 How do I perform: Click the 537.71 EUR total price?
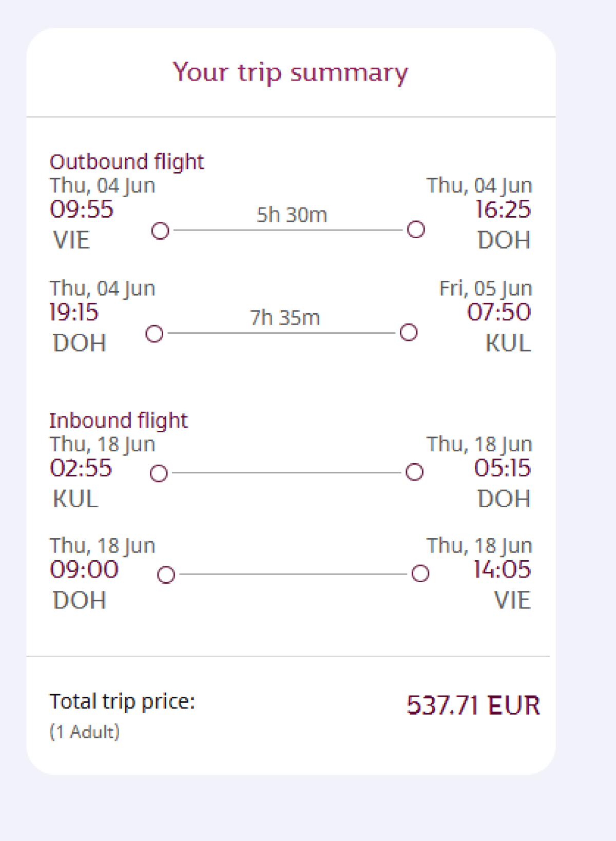pyautogui.click(x=473, y=705)
